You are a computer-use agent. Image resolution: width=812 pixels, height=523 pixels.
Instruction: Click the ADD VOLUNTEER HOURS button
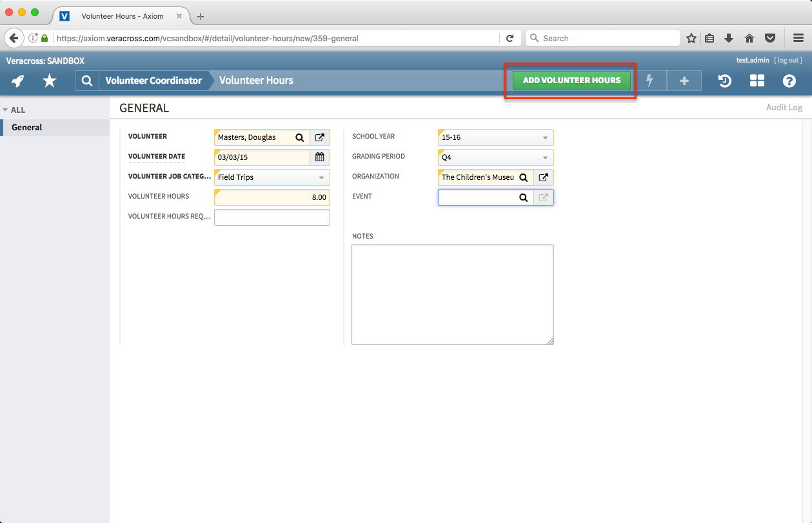point(570,80)
